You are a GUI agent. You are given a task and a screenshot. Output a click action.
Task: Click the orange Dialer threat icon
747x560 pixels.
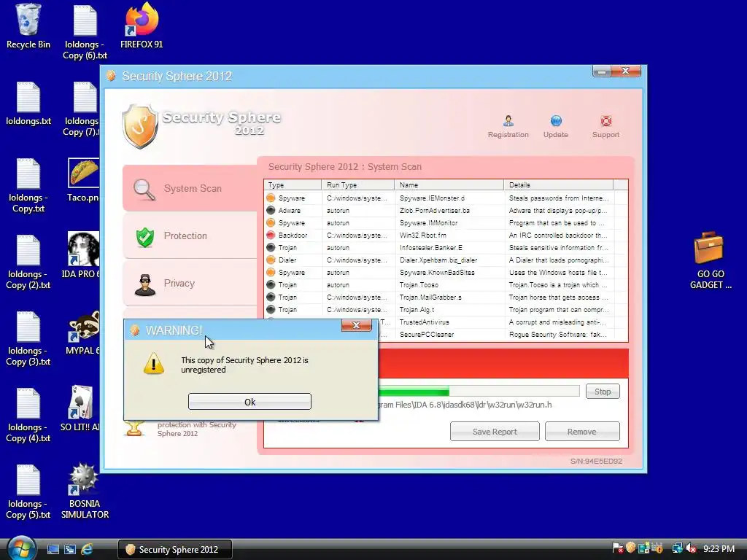[271, 260]
